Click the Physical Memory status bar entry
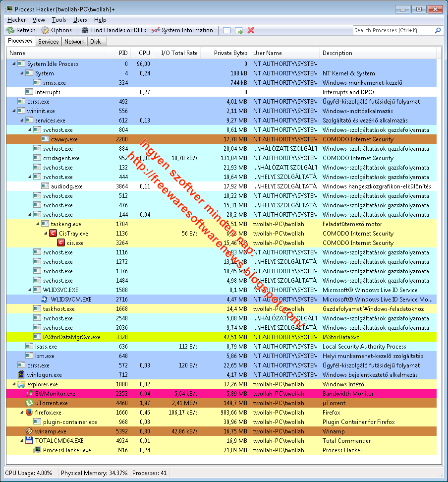 (x=94, y=473)
